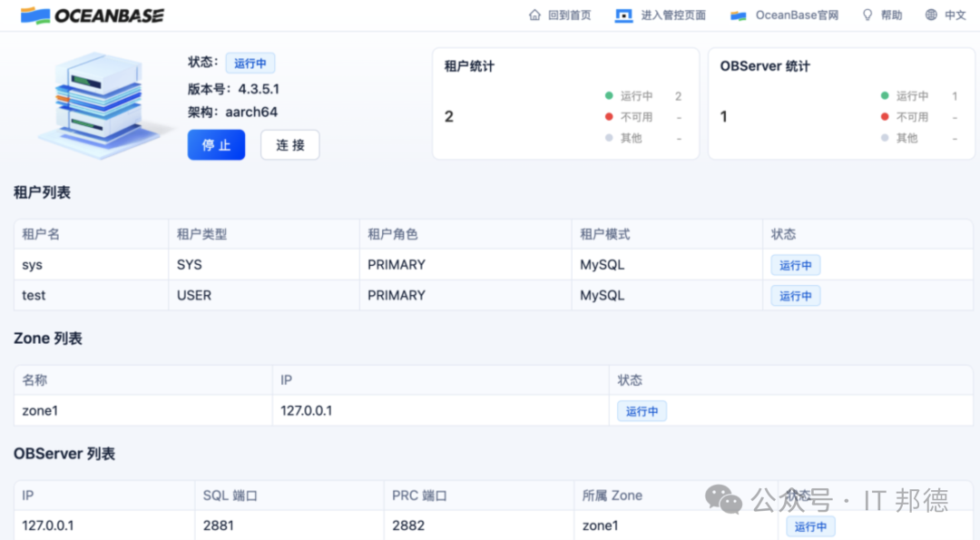
Task: Click the 连接 connect button
Action: (290, 145)
